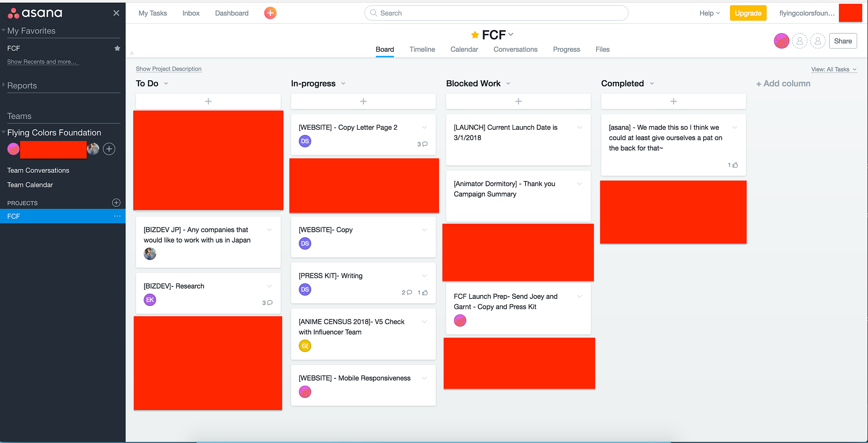This screenshot has height=443, width=868.
Task: Click the yellow avatar on ANIME CENSUS card
Action: tap(305, 346)
